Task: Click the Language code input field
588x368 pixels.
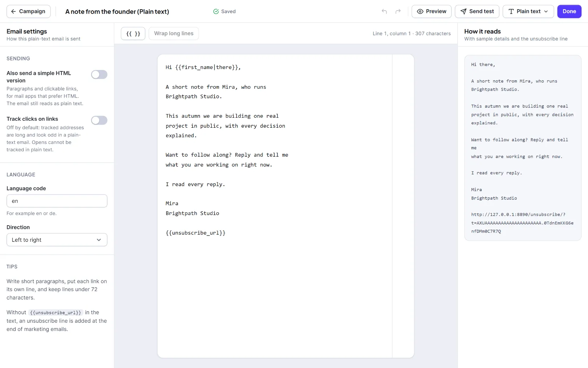Action: tap(57, 201)
